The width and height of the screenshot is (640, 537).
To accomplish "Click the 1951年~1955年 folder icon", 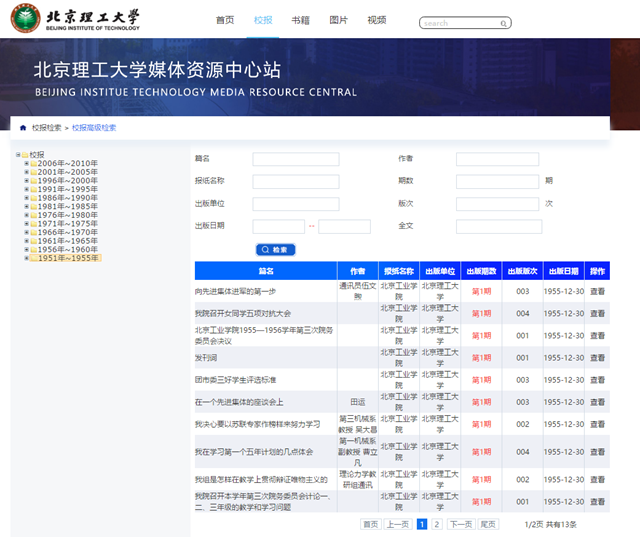I will (x=33, y=258).
